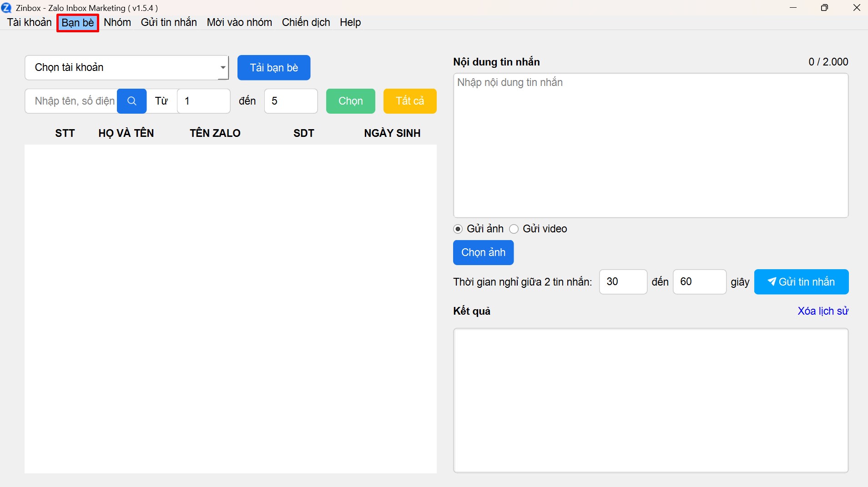Viewport: 868px width, 487px height.
Task: Select the Gửi video radio option
Action: [514, 229]
